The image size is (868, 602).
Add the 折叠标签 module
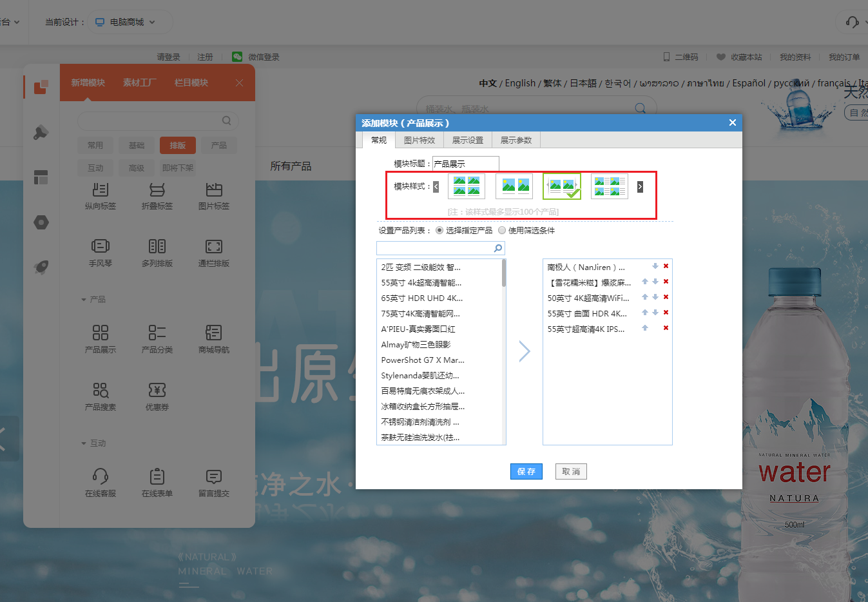[157, 197]
